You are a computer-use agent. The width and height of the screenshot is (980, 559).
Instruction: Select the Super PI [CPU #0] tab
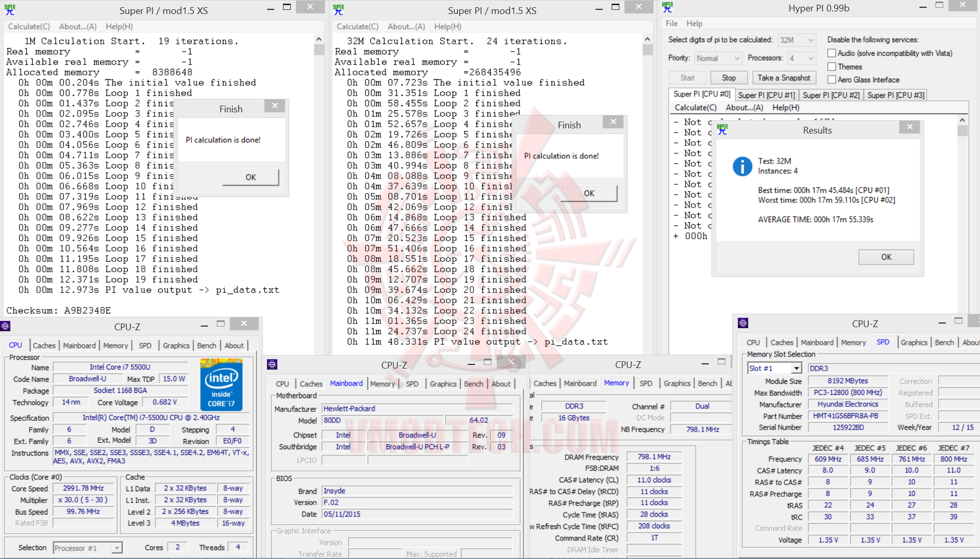coord(702,94)
